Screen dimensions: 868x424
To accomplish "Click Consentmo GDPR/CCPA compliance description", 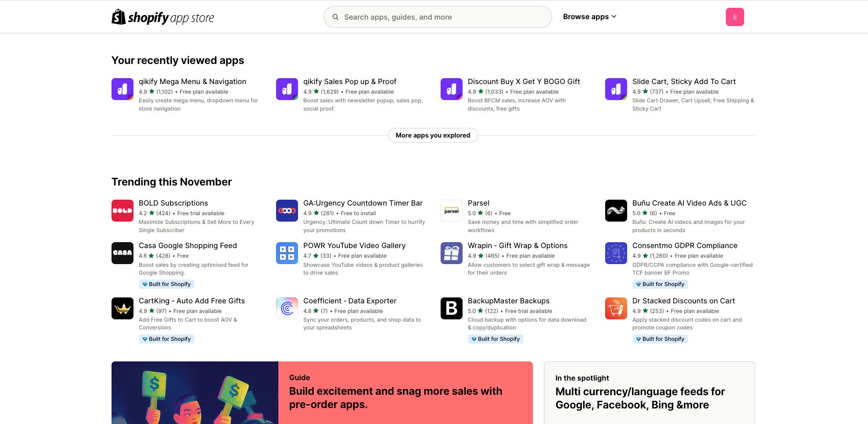I will click(x=692, y=269).
